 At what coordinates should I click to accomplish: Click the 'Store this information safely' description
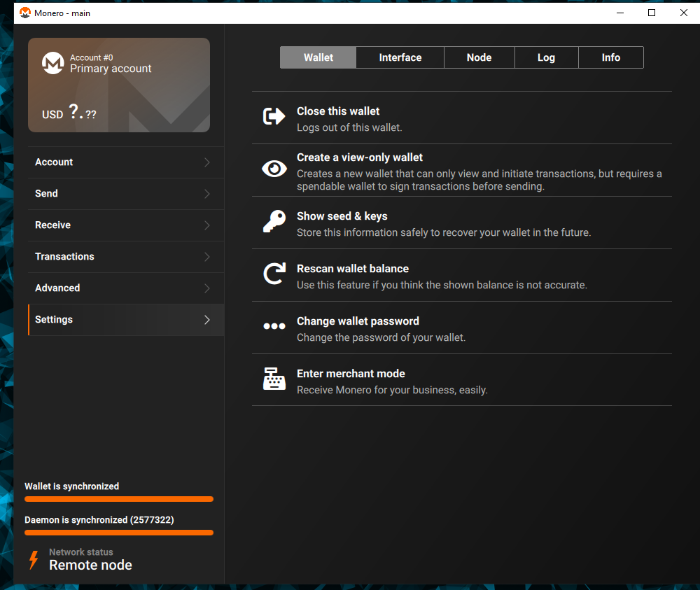tap(444, 232)
